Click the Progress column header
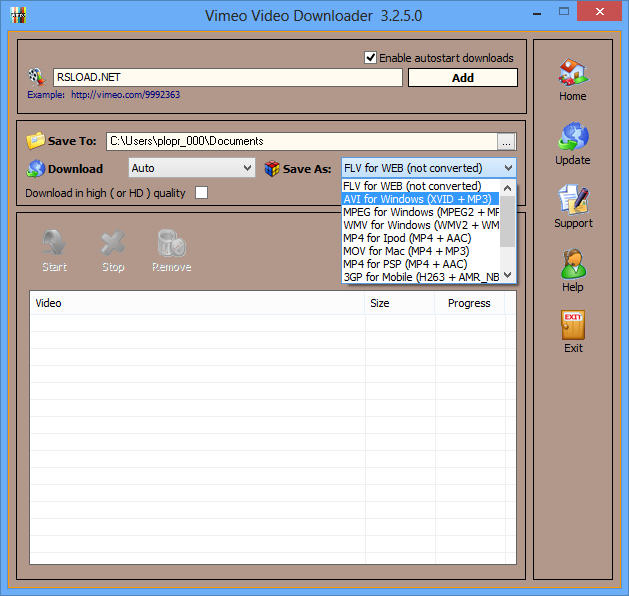Screen dimensions: 629x596 tap(469, 303)
